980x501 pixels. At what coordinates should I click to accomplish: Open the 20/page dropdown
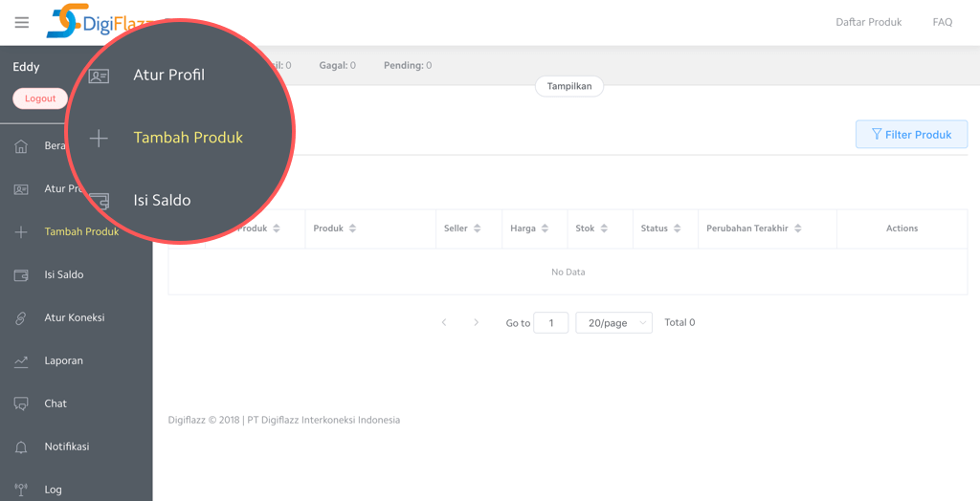(613, 323)
